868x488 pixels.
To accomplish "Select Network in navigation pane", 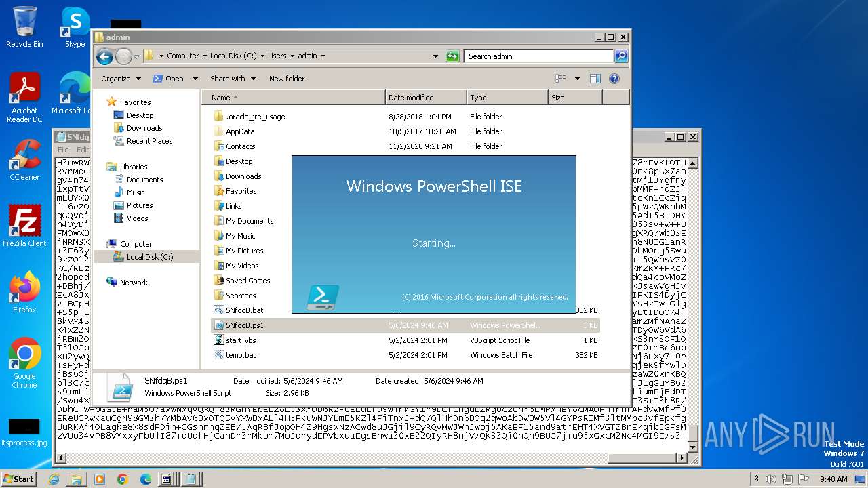I will tap(134, 283).
